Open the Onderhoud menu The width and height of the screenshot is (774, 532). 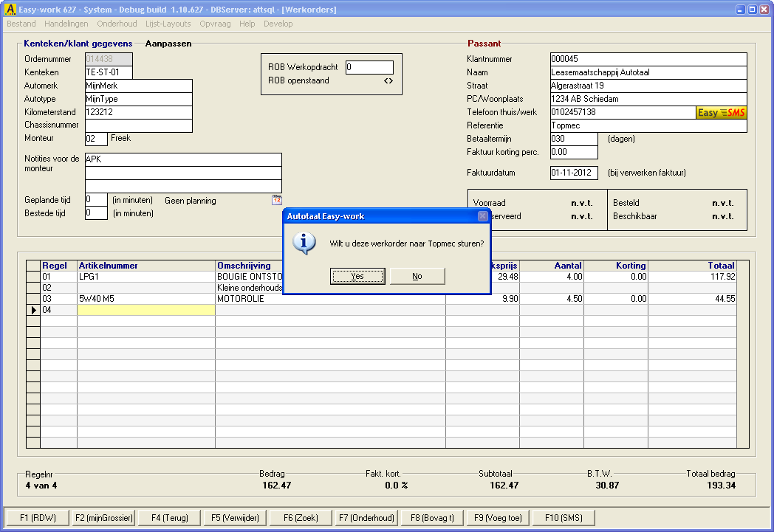[x=117, y=24]
